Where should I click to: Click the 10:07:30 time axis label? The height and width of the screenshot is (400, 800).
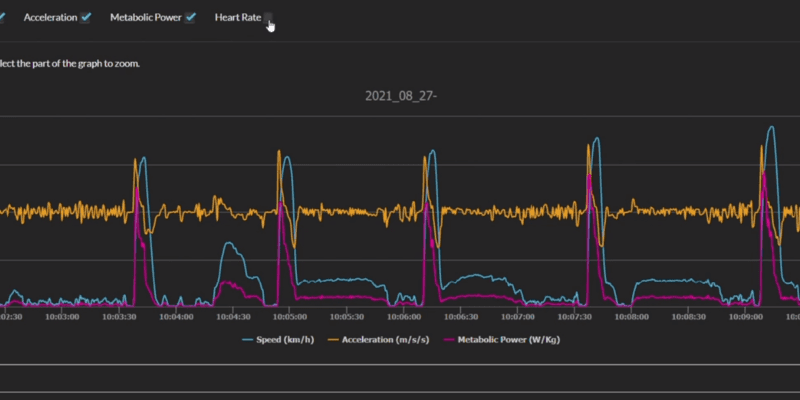(574, 316)
